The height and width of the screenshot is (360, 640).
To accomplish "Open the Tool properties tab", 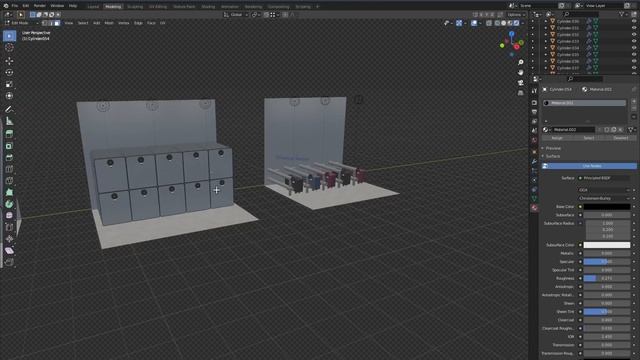I will click(534, 91).
